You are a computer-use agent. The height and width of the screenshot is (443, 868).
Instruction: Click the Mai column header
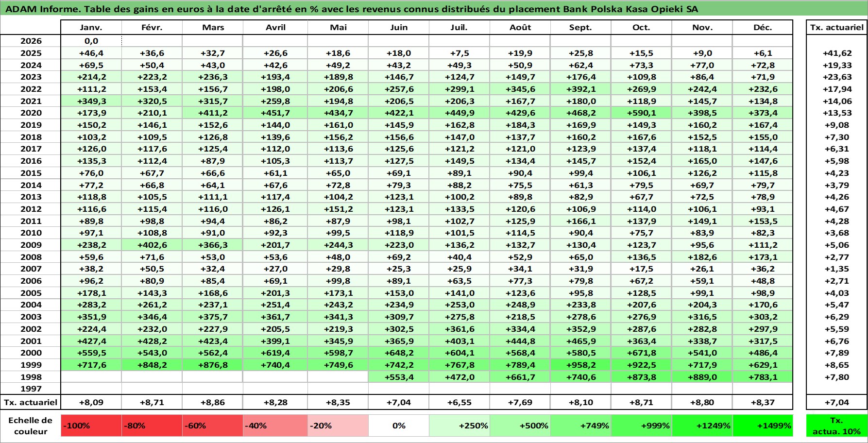point(338,27)
